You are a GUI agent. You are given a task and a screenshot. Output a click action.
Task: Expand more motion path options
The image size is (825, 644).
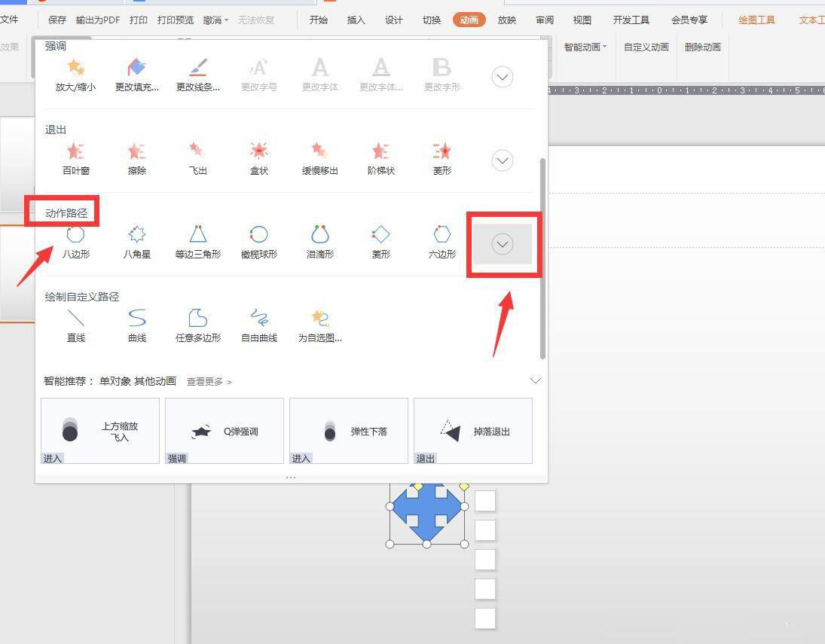coord(501,243)
